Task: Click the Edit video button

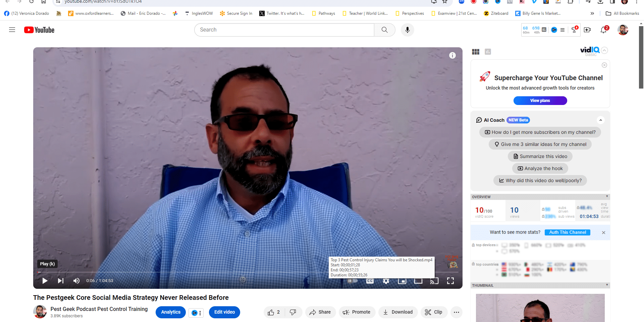Action: pos(224,312)
